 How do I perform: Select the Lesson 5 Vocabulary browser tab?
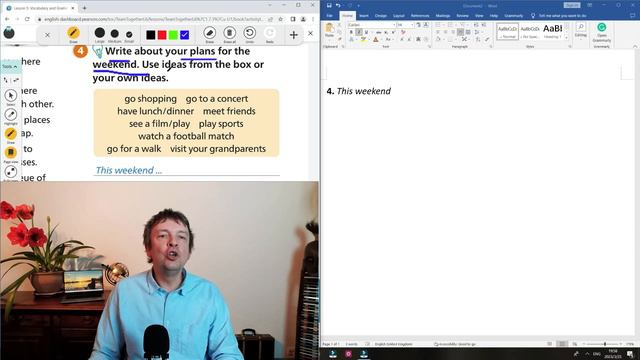(x=40, y=8)
